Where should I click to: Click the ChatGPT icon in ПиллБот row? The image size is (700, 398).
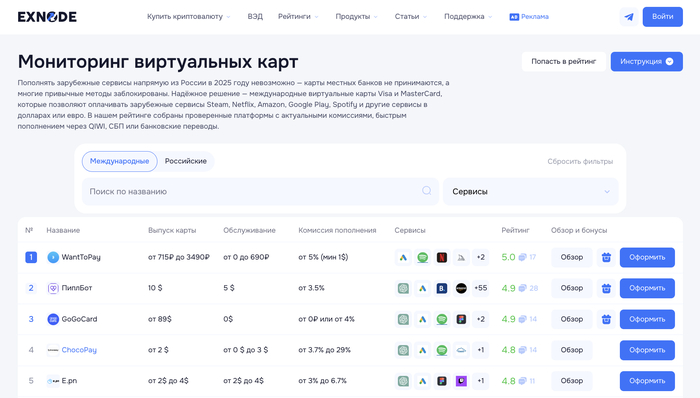[403, 288]
